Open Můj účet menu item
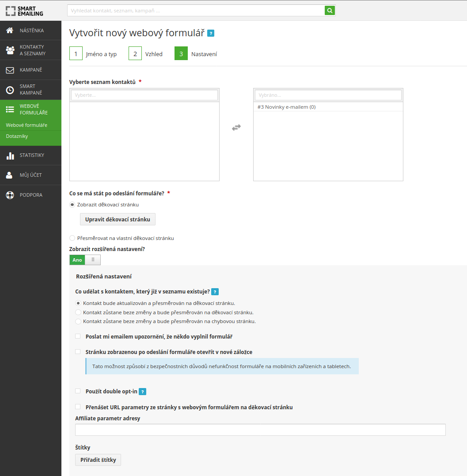 (30, 175)
